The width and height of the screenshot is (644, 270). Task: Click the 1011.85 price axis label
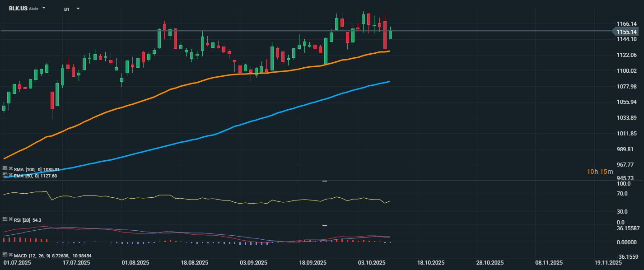click(626, 134)
